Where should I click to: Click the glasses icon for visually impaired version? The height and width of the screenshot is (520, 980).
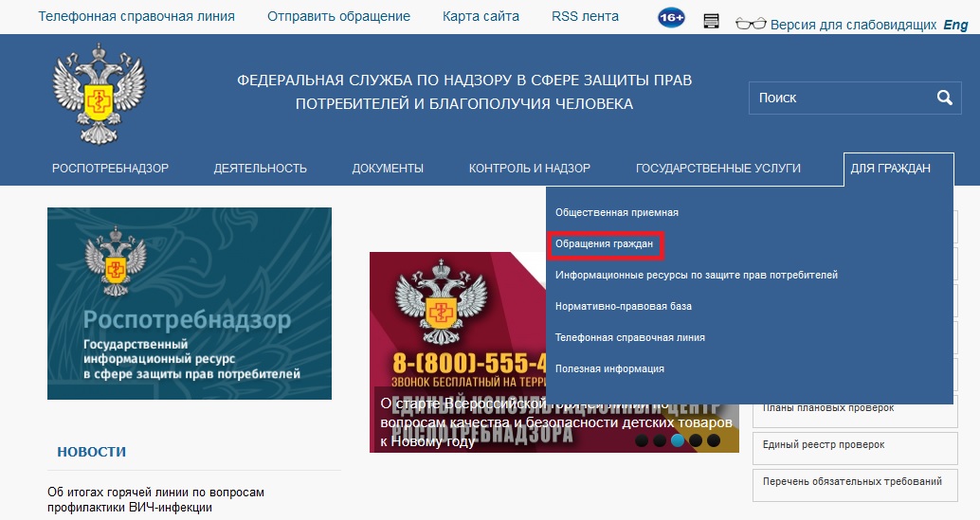(x=751, y=24)
